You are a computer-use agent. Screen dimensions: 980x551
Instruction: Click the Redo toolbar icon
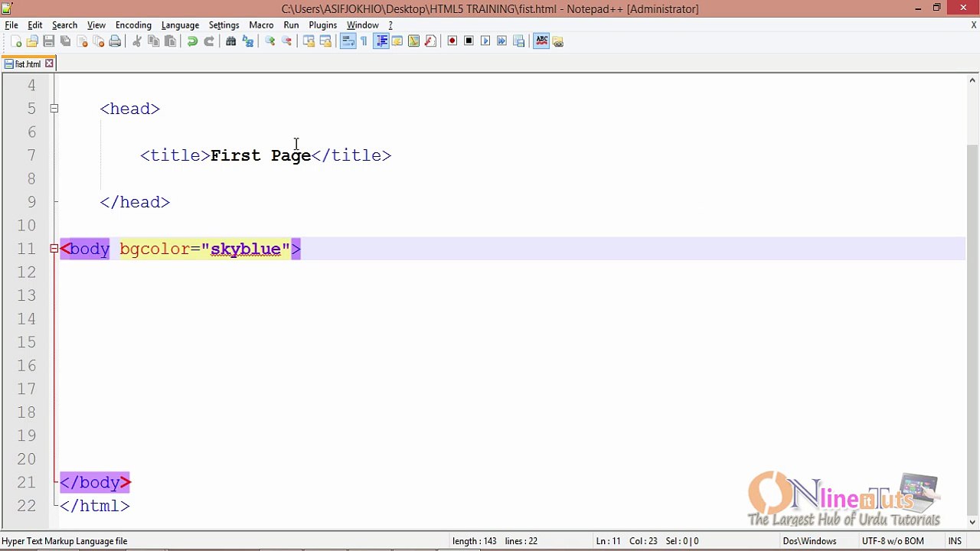[208, 41]
